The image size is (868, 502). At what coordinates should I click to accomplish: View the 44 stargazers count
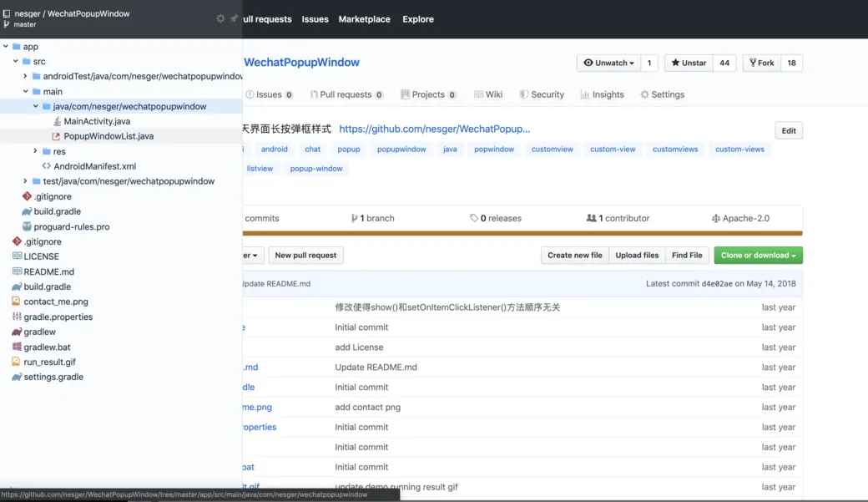pos(724,63)
